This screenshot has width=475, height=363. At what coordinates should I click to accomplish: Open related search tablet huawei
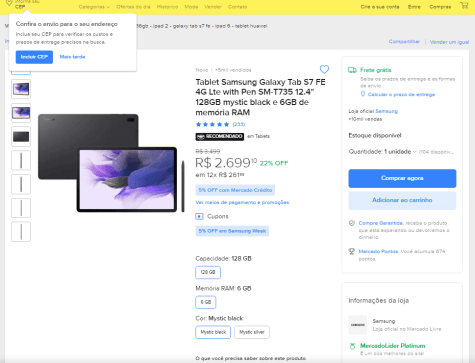[251, 26]
